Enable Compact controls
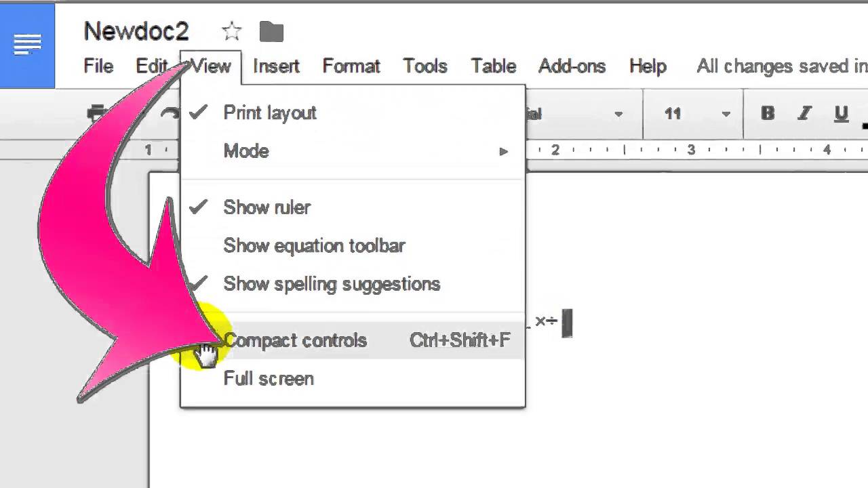 pyautogui.click(x=353, y=340)
